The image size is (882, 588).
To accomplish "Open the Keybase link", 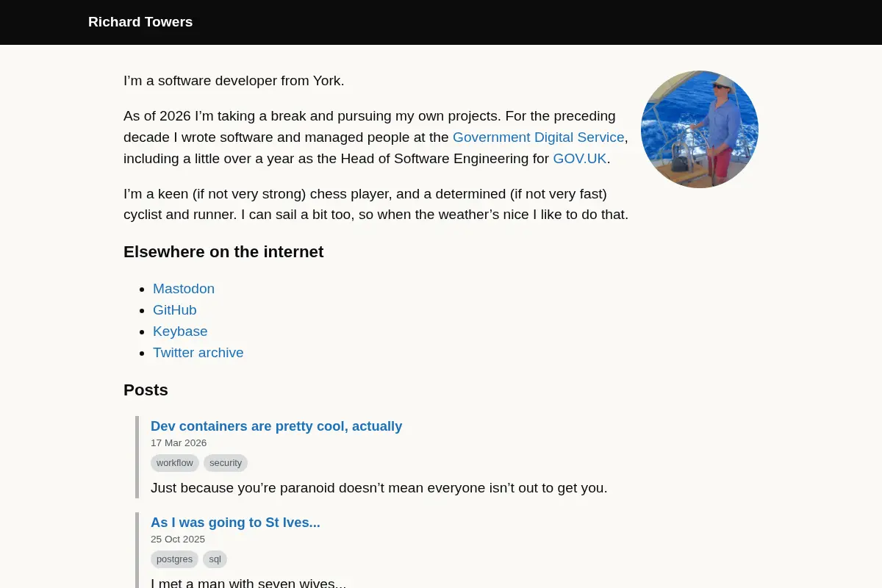I will (180, 331).
